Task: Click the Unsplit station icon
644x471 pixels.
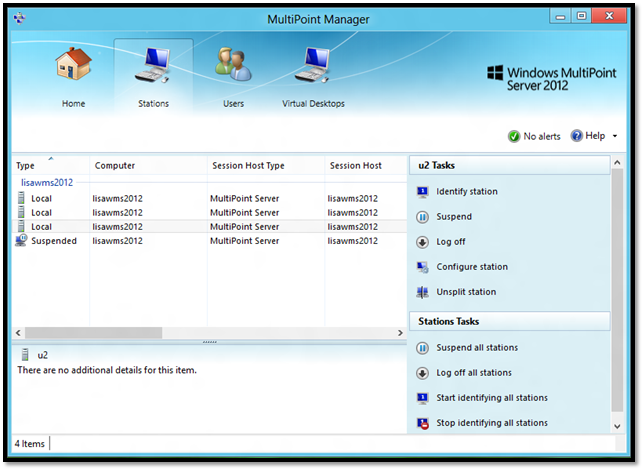Action: click(422, 292)
